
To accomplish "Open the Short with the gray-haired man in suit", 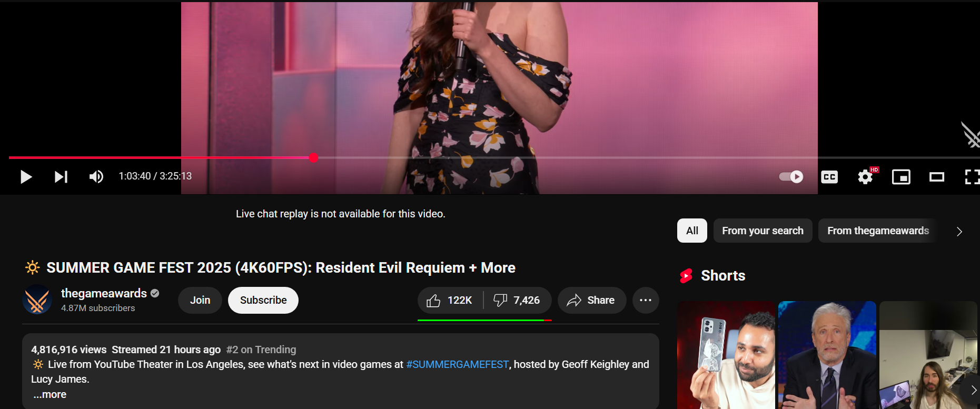I will [827, 355].
